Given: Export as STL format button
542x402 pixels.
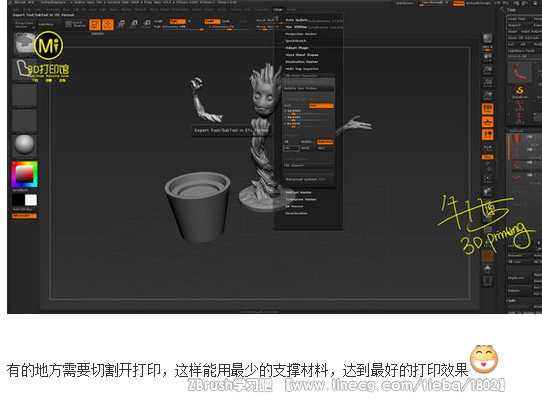Looking at the screenshot, I should (x=291, y=148).
